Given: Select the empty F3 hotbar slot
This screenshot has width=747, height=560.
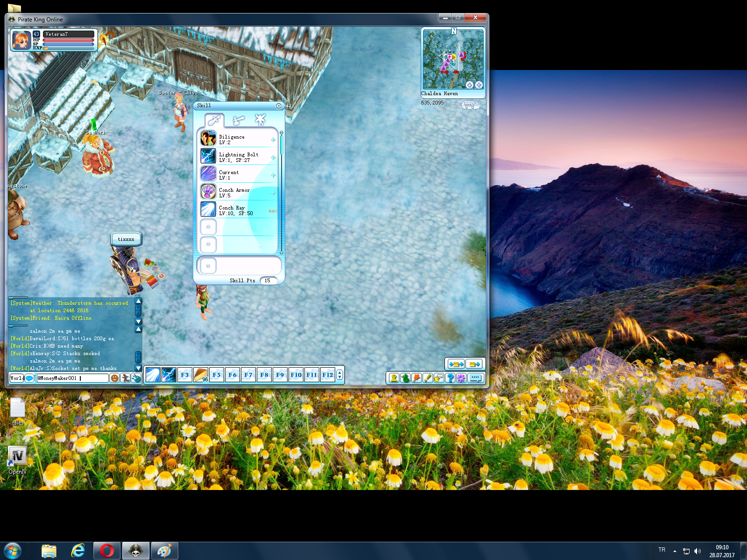Looking at the screenshot, I should tap(184, 375).
